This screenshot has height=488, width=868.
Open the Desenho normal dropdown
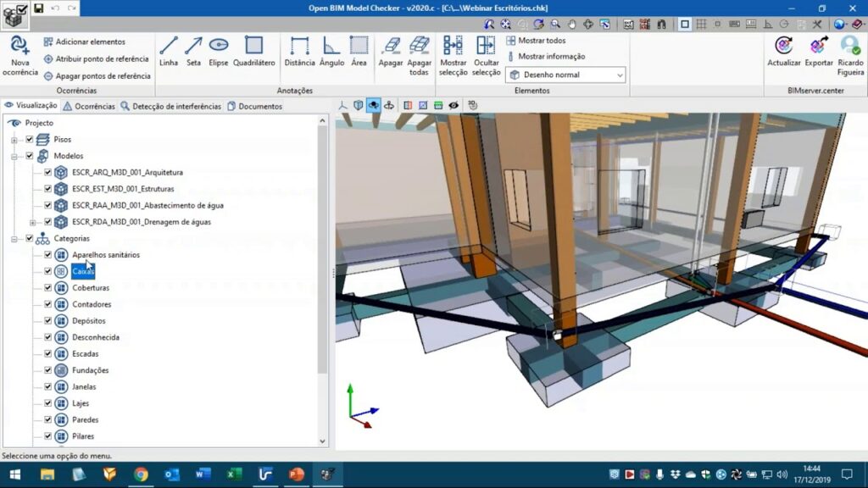point(565,75)
